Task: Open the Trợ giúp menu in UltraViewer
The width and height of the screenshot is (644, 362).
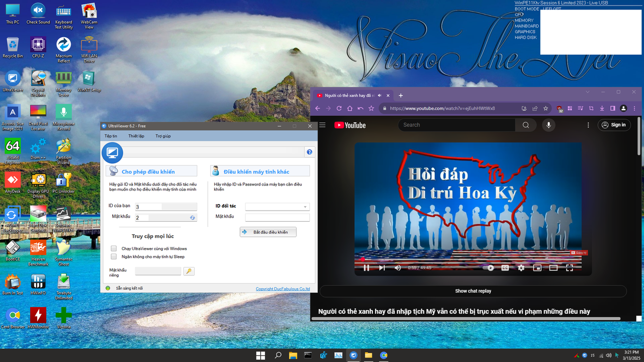Action: coord(163,136)
